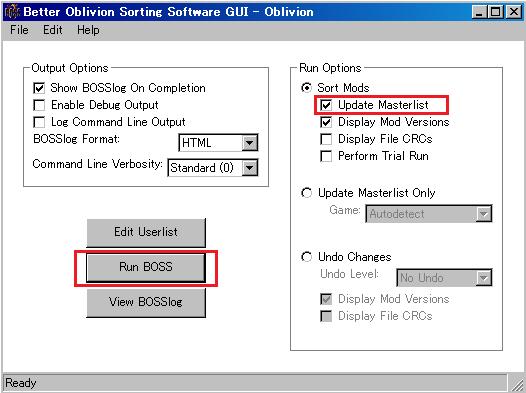Open the Help menu

pos(88,30)
